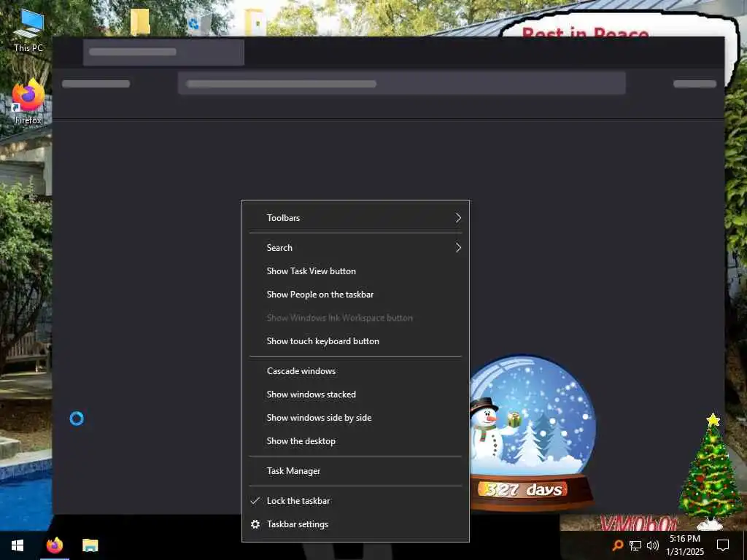The width and height of the screenshot is (747, 560).
Task: Open the Toolbars submenu
Action: click(355, 217)
